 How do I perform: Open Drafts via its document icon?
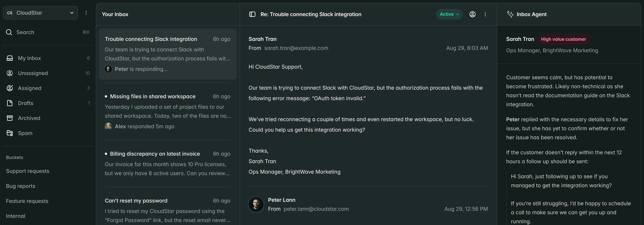coord(10,103)
